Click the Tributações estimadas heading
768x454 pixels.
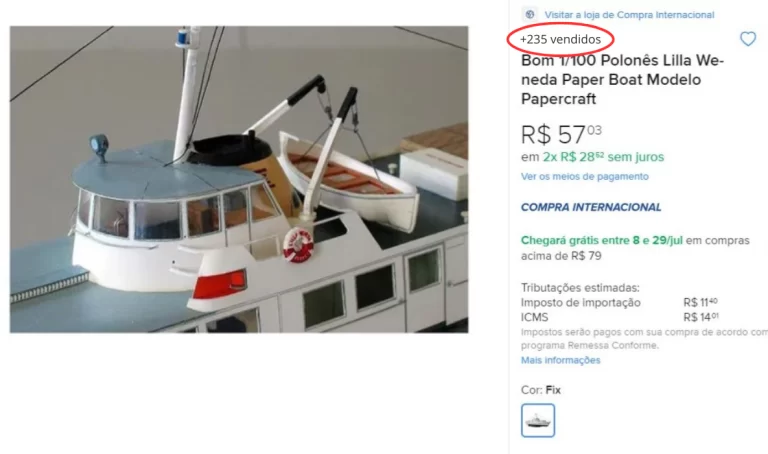point(580,287)
